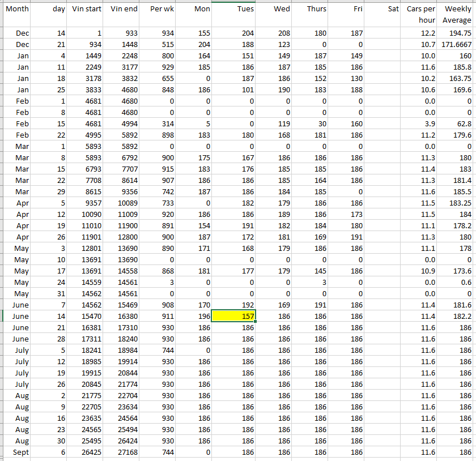Select the Wed cell showing 123

272,44
